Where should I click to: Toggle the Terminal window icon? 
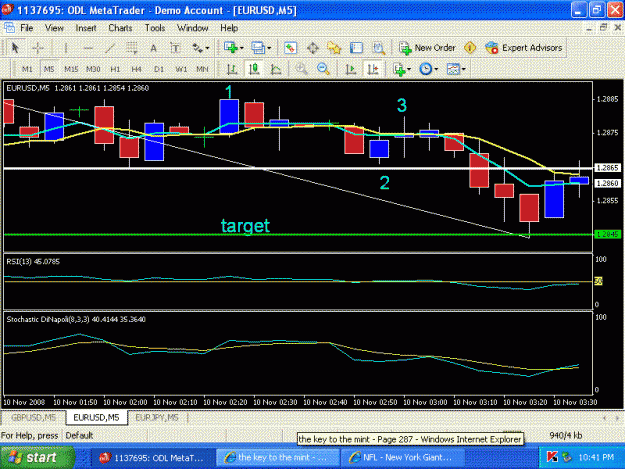[356, 48]
